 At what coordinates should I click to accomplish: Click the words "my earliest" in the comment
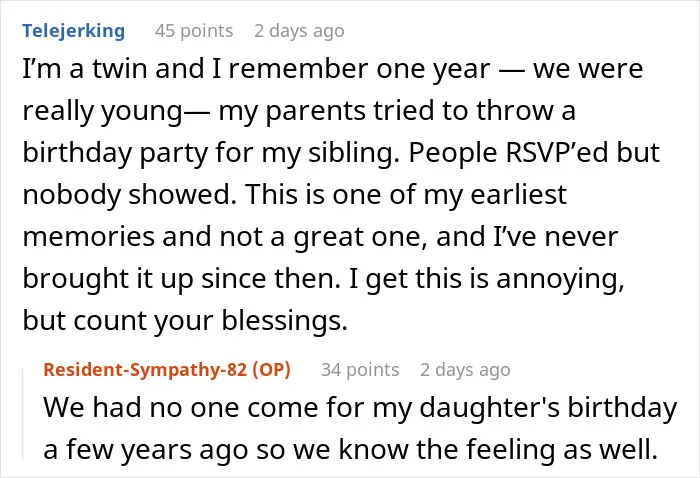[x=495, y=195]
